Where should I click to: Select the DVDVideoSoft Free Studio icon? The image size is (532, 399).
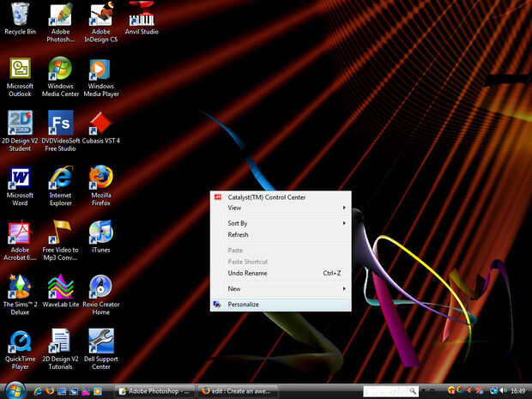(x=60, y=131)
